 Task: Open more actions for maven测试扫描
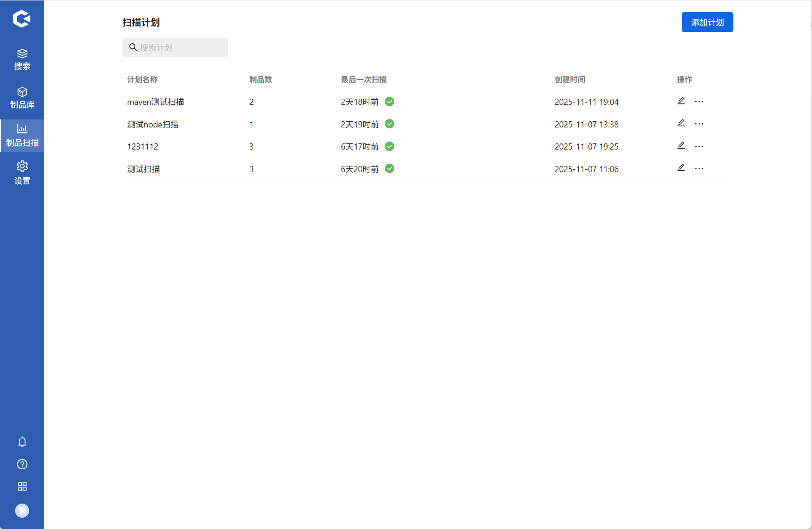pyautogui.click(x=699, y=102)
